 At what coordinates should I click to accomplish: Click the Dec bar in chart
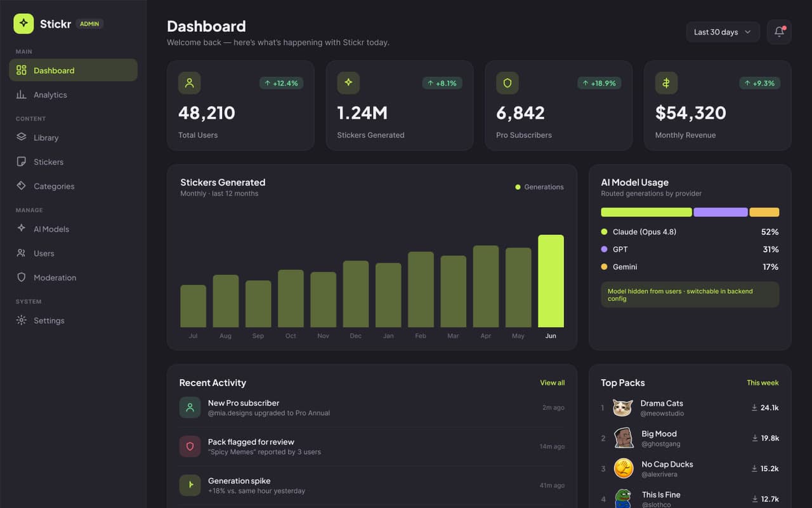coord(356,294)
